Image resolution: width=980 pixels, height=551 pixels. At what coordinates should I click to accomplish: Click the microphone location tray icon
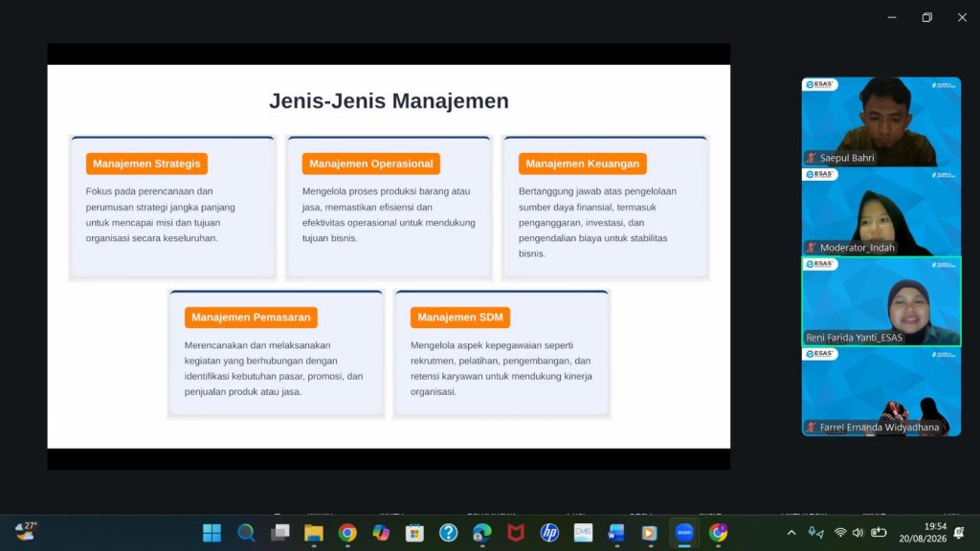click(x=815, y=532)
